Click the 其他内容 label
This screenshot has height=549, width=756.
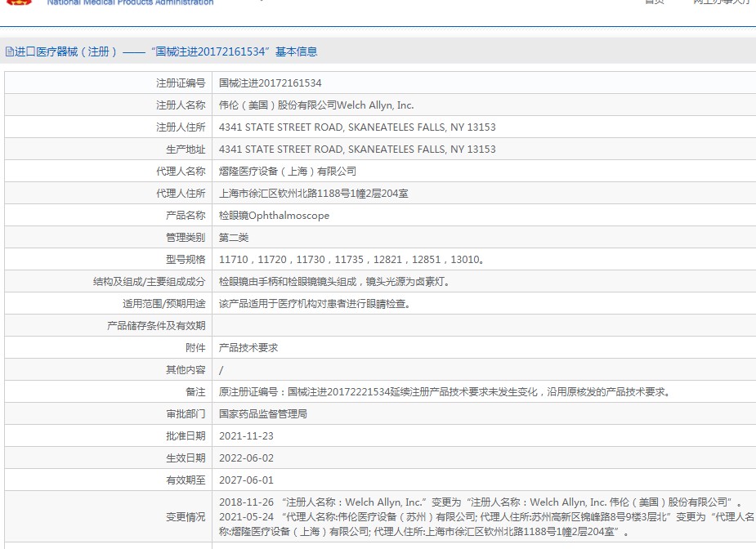click(x=186, y=370)
